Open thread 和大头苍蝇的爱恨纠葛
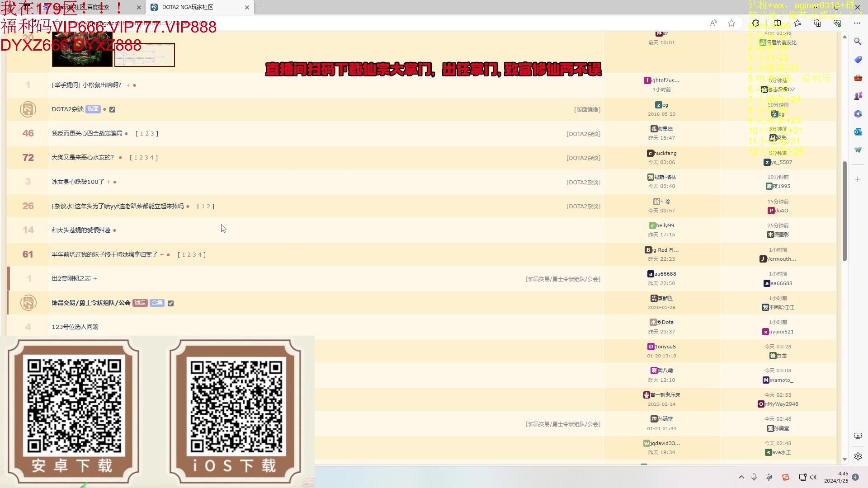The width and height of the screenshot is (868, 488). (81, 230)
